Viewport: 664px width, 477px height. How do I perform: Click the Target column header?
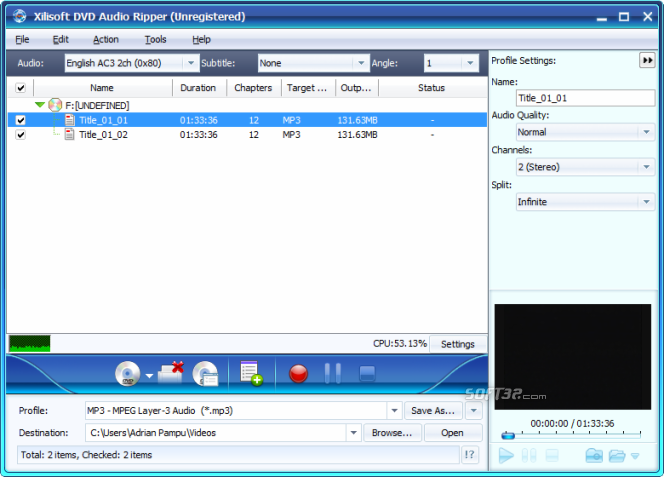click(307, 88)
